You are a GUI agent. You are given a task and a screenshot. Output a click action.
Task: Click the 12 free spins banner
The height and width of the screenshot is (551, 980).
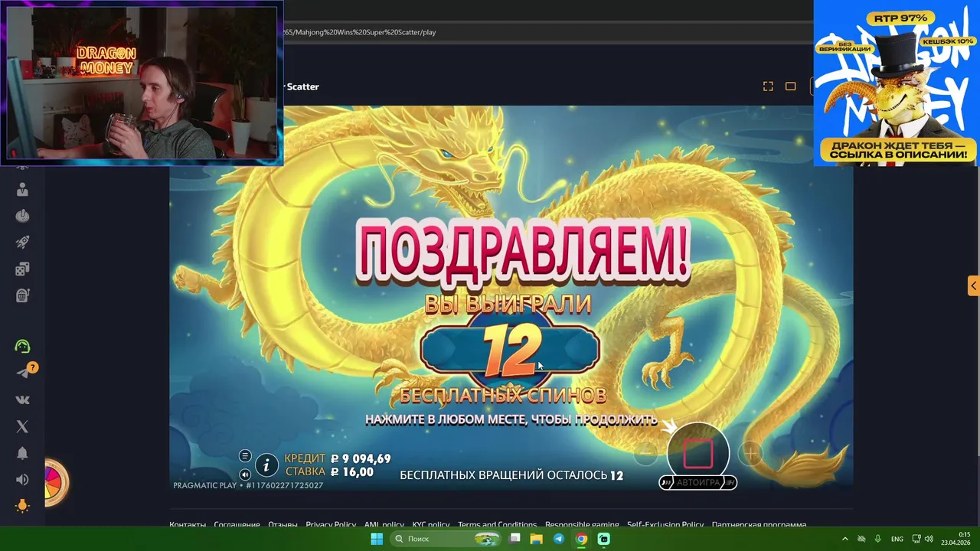point(510,352)
